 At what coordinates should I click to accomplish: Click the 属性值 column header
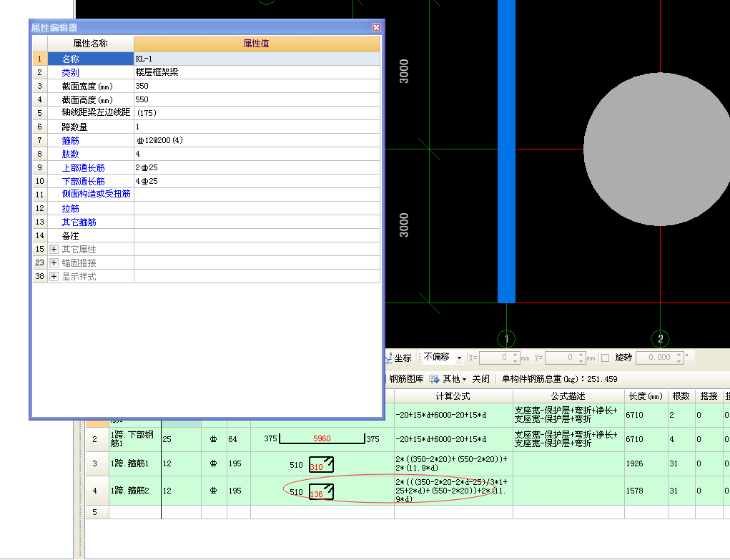257,44
